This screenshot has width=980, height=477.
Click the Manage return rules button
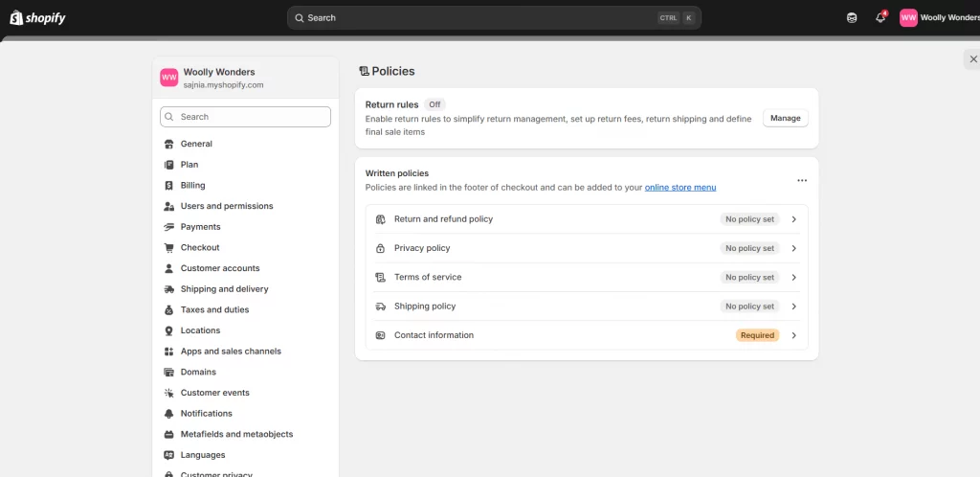click(786, 118)
